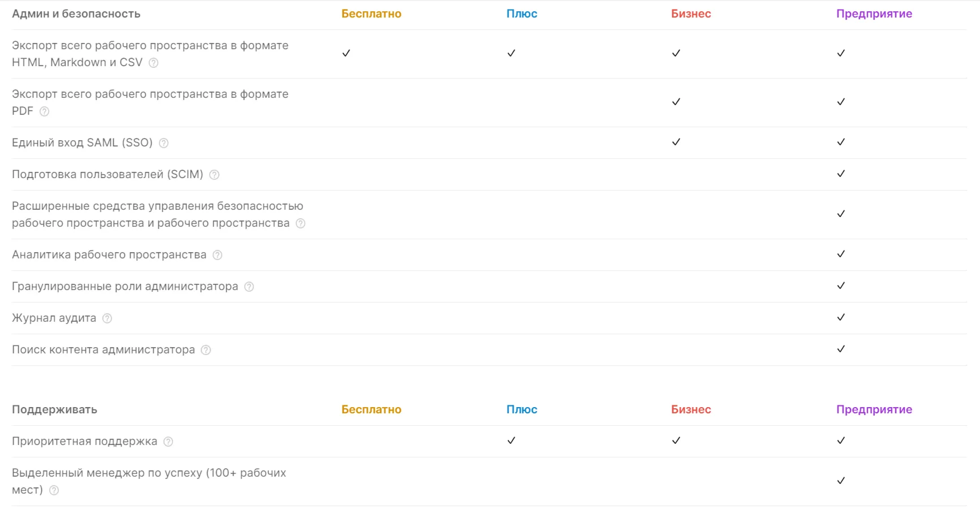Click Плюс checkmark for Приоритетная поддержка
Viewport: 980px width, 510px height.
coord(511,440)
